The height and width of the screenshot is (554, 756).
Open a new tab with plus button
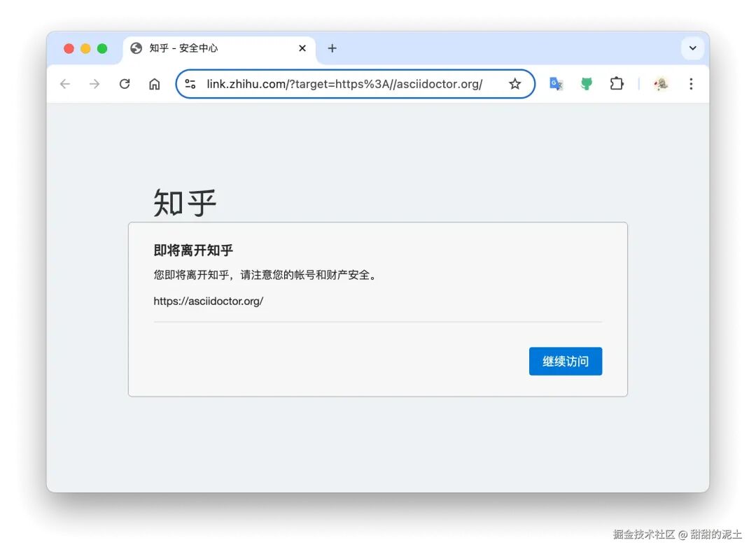point(332,48)
